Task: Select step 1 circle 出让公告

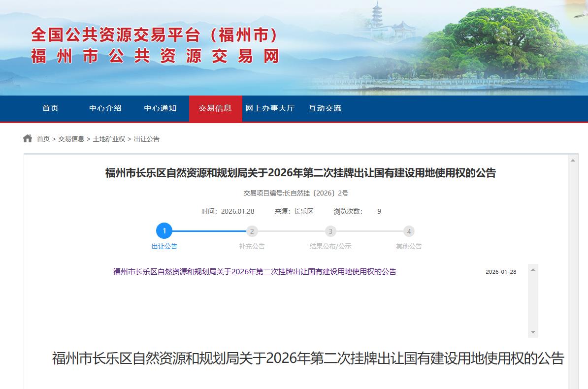Action: [164, 231]
